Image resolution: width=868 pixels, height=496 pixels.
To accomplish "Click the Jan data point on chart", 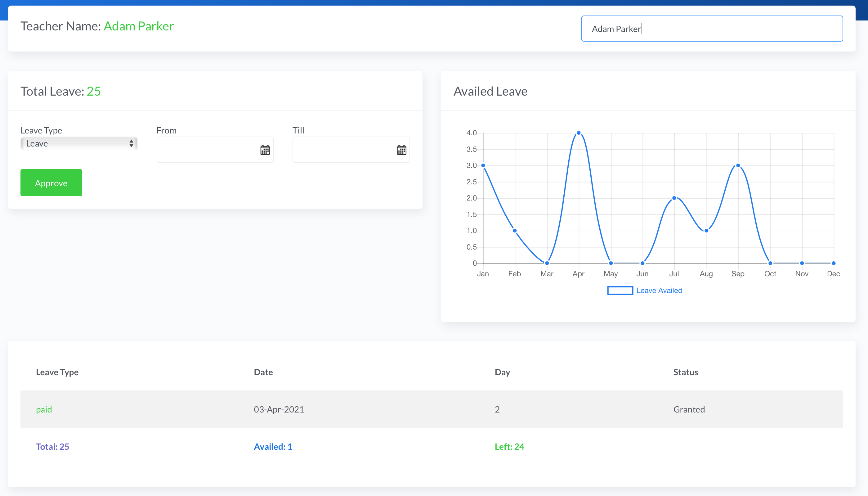I will point(483,165).
